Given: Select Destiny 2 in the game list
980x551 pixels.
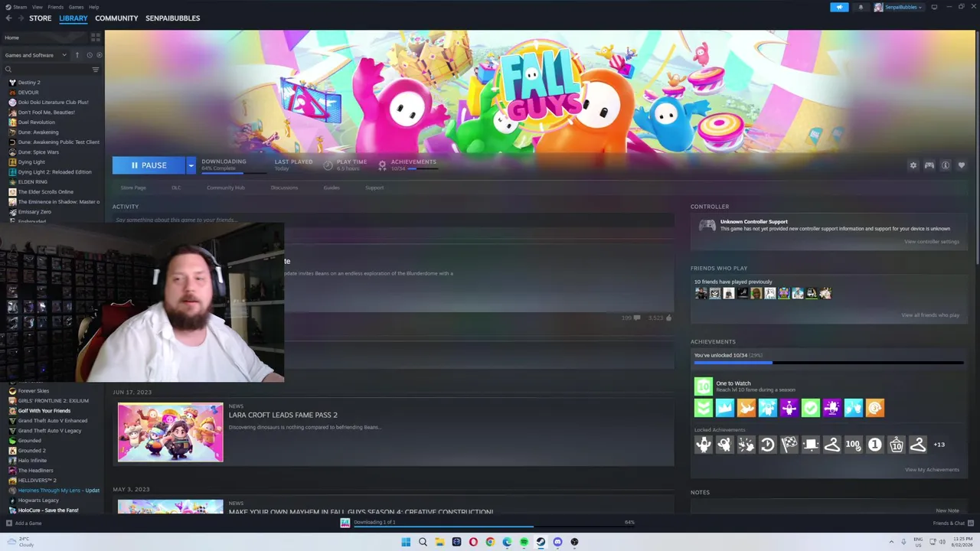Looking at the screenshot, I should click(x=29, y=83).
